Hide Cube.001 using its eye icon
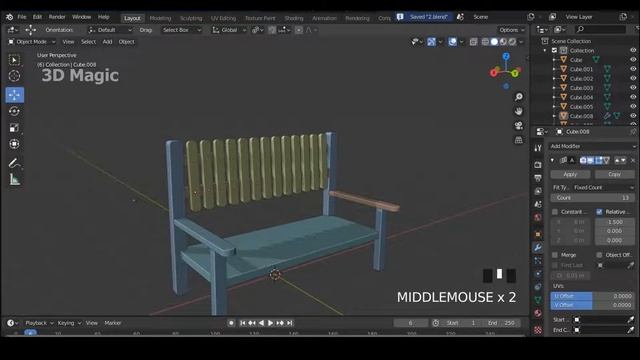 pos(633,69)
